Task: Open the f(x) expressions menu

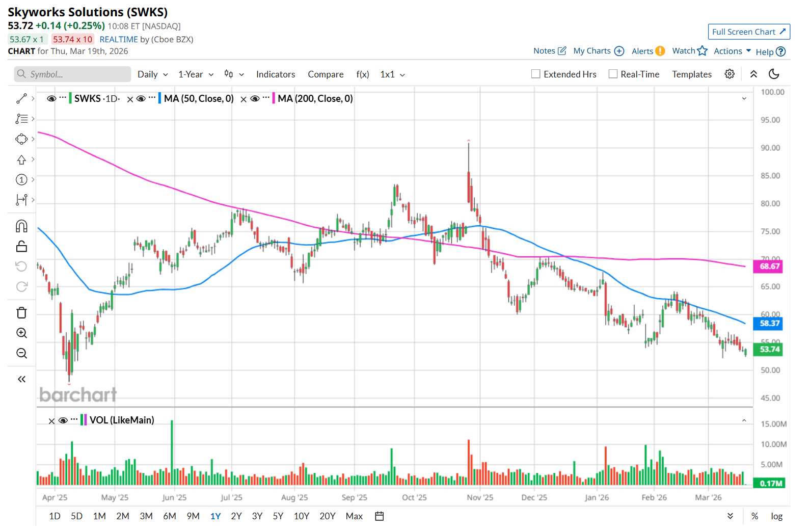Action: point(362,74)
